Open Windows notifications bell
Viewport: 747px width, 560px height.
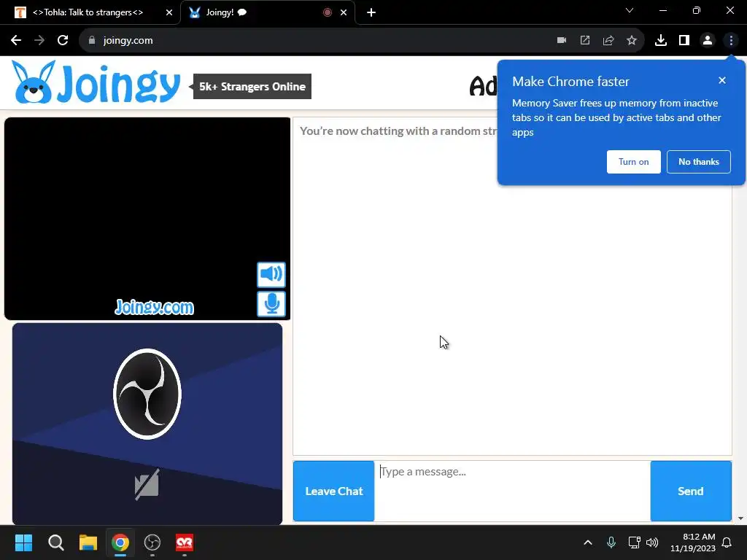(x=727, y=542)
